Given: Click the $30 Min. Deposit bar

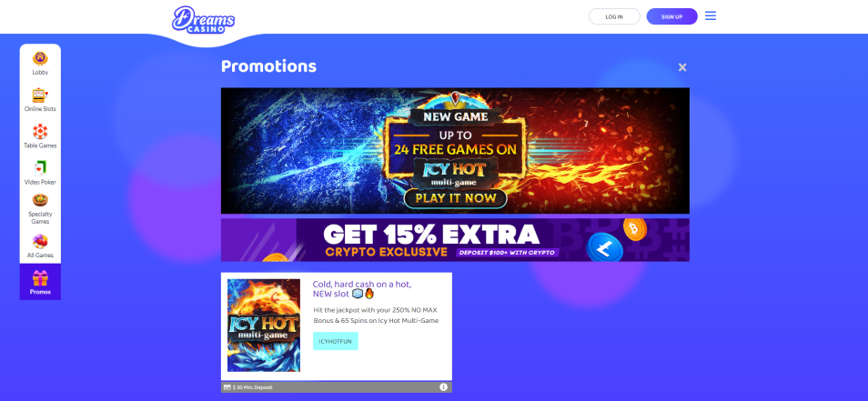Looking at the screenshot, I should [x=336, y=387].
